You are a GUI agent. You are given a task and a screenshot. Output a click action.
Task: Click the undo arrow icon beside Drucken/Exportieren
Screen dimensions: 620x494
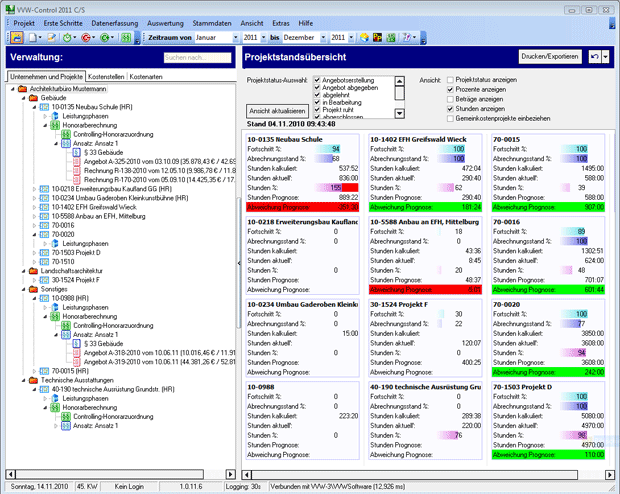[594, 57]
